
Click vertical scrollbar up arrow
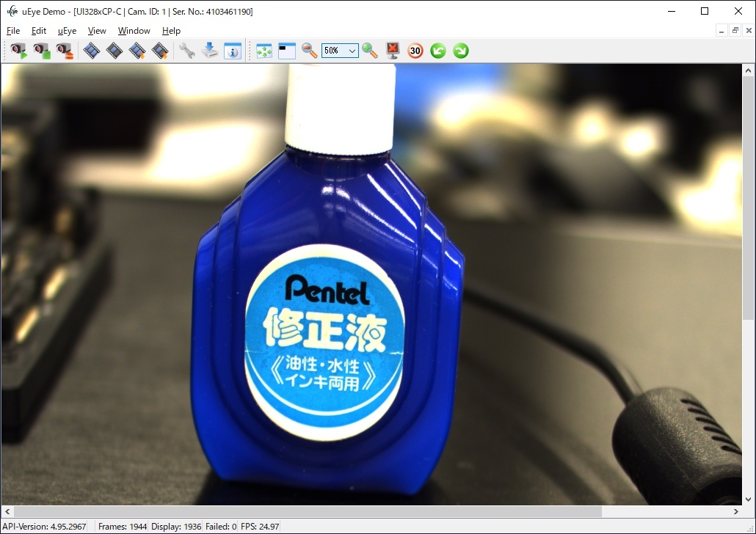pos(748,70)
